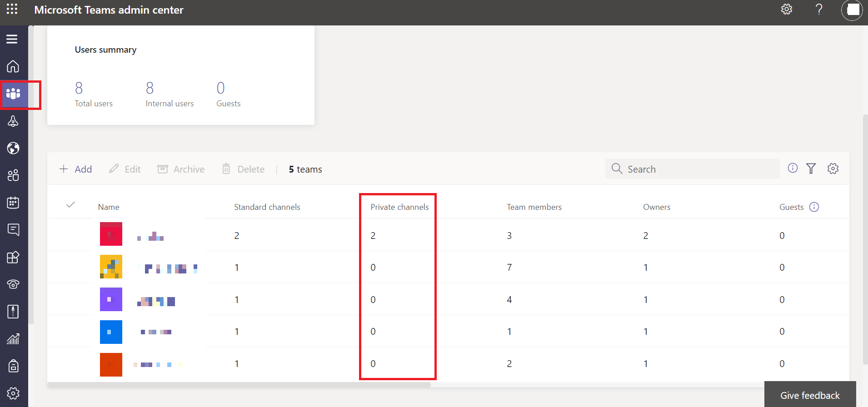The image size is (868, 407).
Task: Open the team name in the red avatar row
Action: click(x=150, y=236)
